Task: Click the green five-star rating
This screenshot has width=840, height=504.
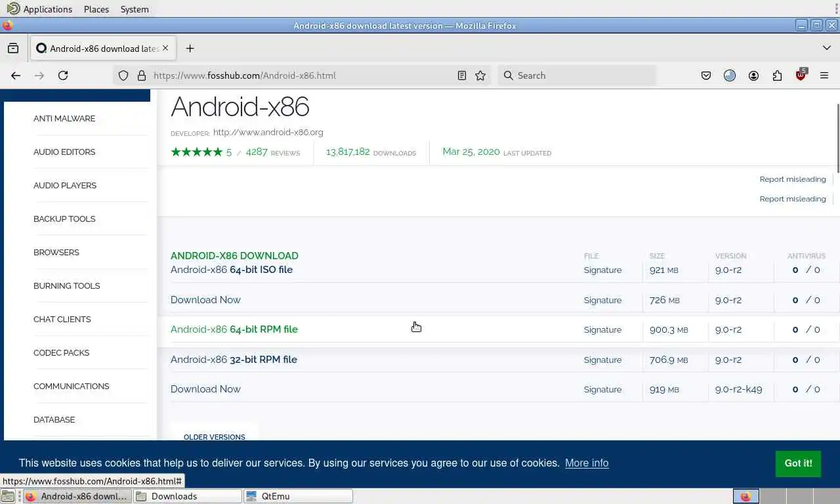Action: 196,152
